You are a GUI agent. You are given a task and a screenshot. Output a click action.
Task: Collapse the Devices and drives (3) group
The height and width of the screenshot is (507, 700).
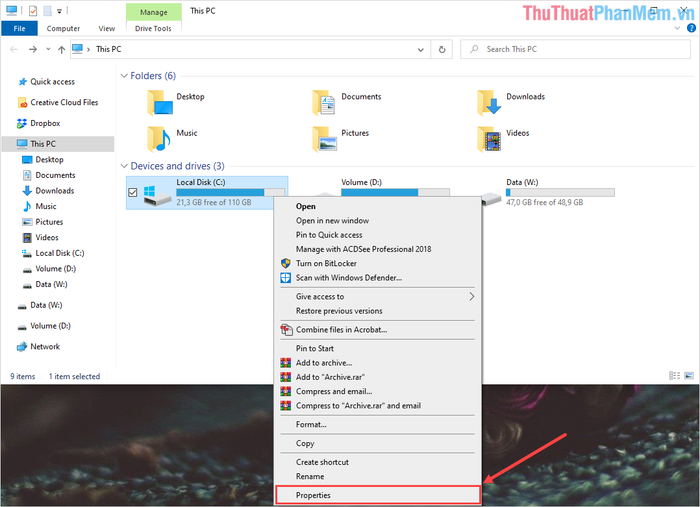tap(124, 166)
